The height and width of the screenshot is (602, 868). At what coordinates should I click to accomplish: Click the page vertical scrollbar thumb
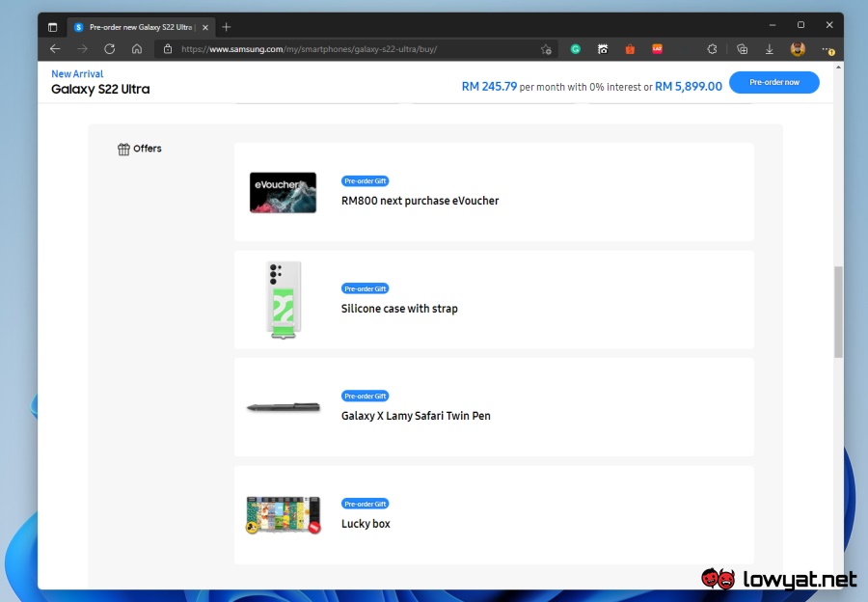tap(837, 311)
